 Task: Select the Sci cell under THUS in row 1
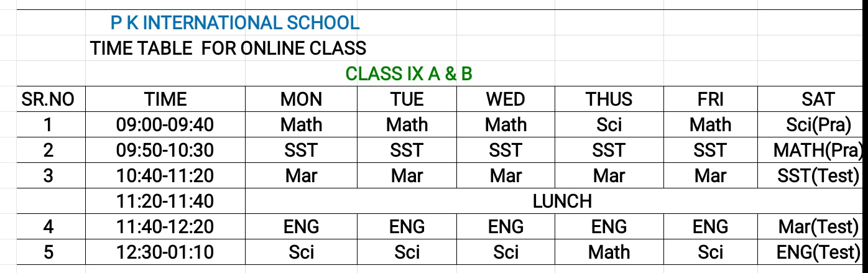click(609, 125)
